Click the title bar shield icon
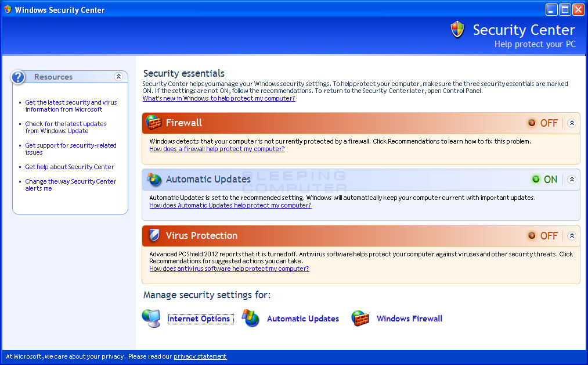Image resolution: width=588 pixels, height=365 pixels. click(8, 9)
